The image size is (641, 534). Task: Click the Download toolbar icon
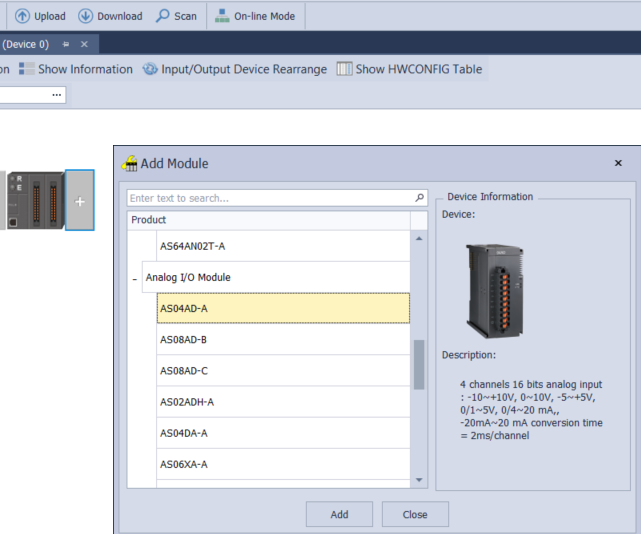85,16
